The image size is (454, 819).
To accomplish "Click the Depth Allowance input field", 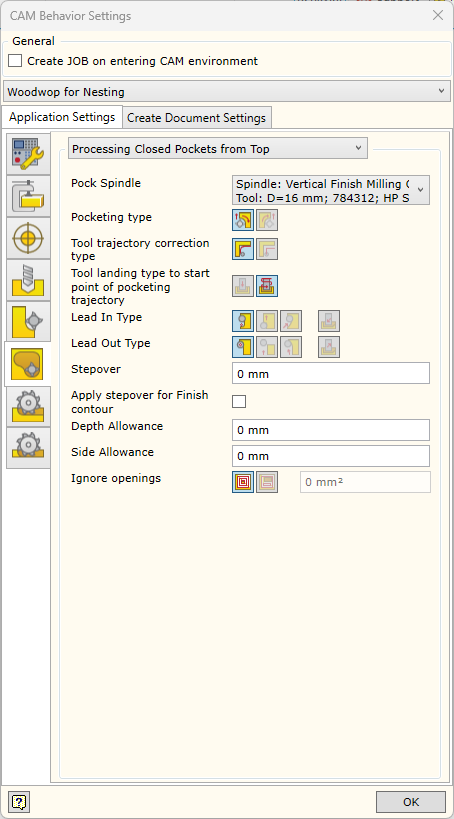I will 331,430.
